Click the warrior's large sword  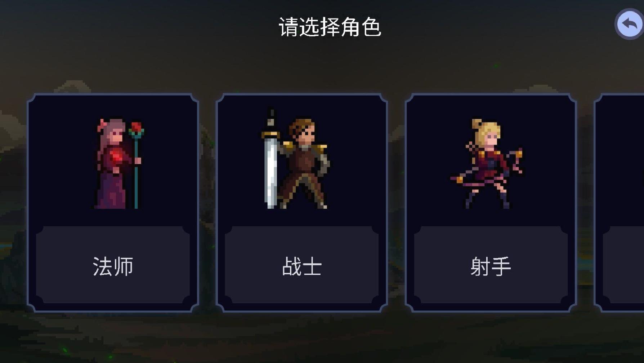pos(270,159)
